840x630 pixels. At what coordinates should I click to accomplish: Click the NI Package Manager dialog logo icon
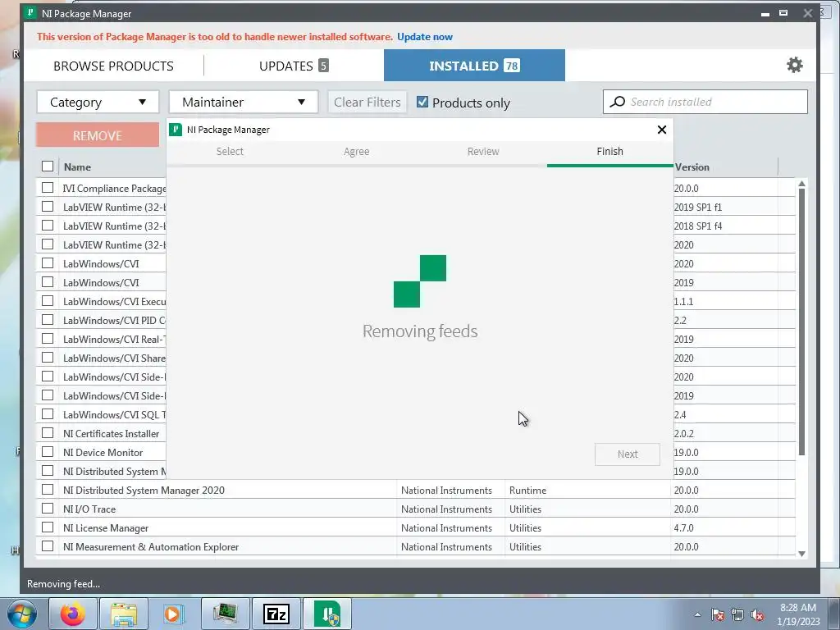click(176, 130)
